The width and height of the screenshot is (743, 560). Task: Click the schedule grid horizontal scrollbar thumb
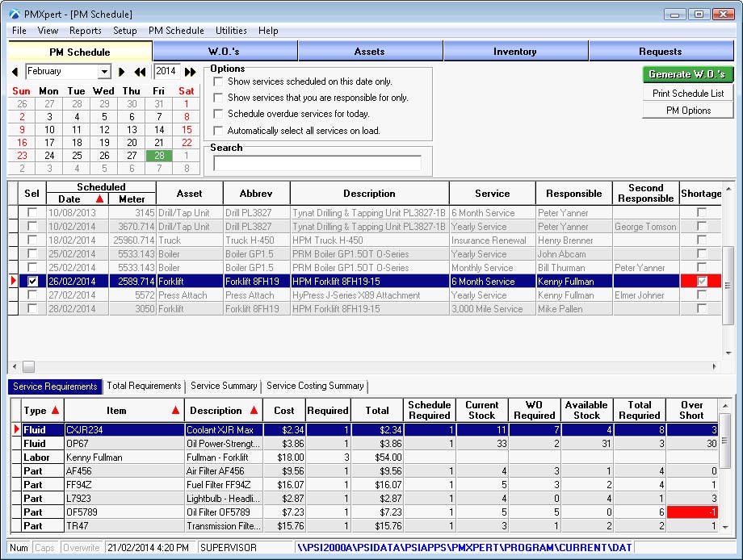pos(29,366)
